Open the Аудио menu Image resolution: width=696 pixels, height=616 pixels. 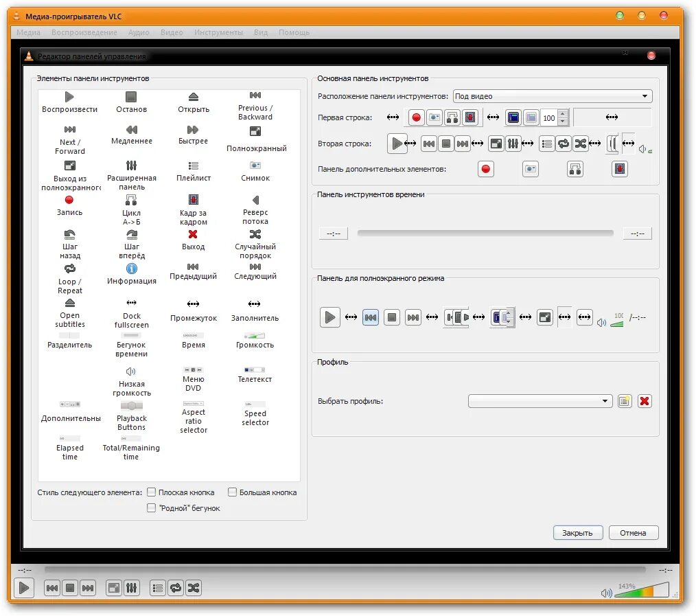[139, 32]
